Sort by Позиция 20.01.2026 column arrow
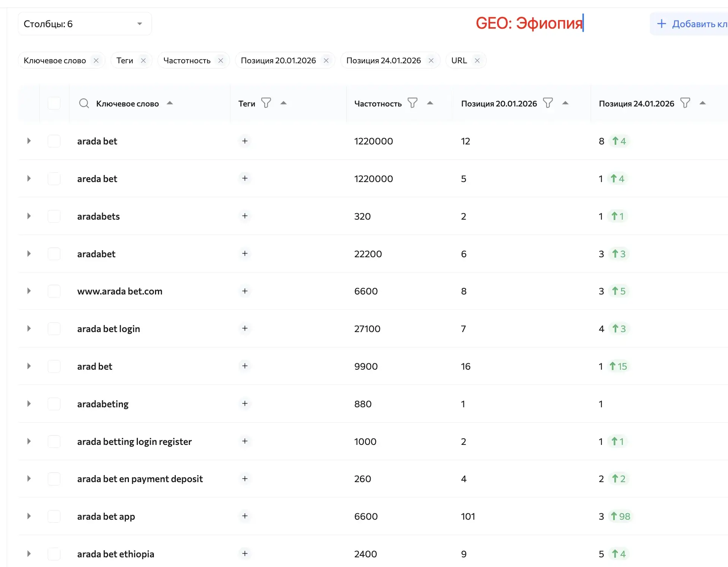Viewport: 728px width, 567px height. [x=565, y=103]
